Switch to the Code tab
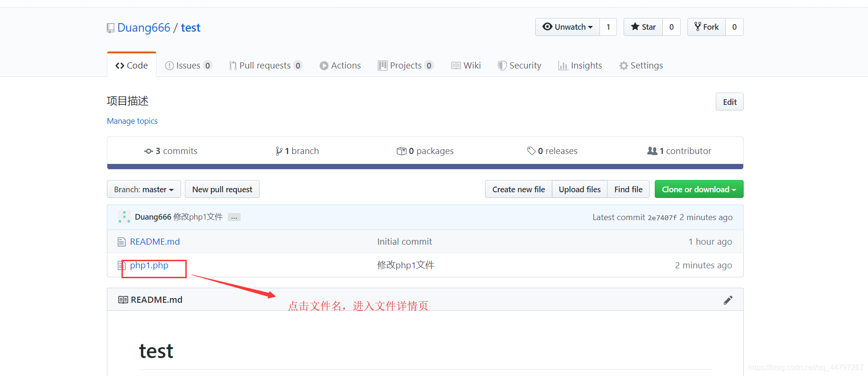 tap(131, 65)
